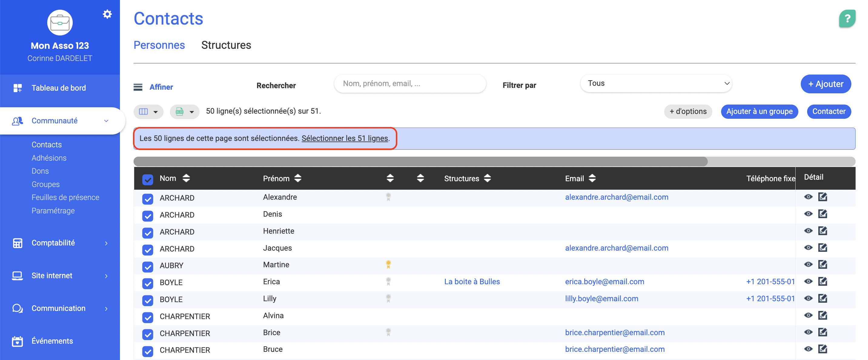Open Feuilles de présence in the sidebar

point(65,197)
